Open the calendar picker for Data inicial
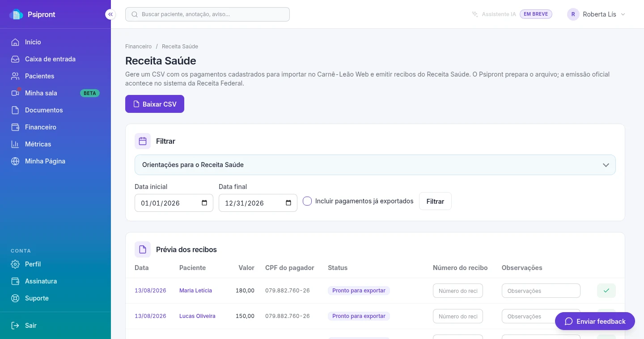Viewport: 644px width, 339px height. (204, 203)
